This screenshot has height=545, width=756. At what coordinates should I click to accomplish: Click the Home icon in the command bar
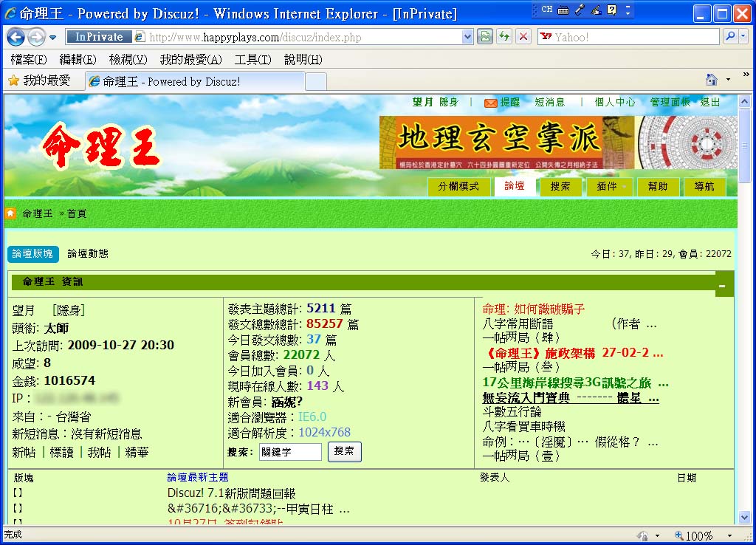tap(712, 80)
